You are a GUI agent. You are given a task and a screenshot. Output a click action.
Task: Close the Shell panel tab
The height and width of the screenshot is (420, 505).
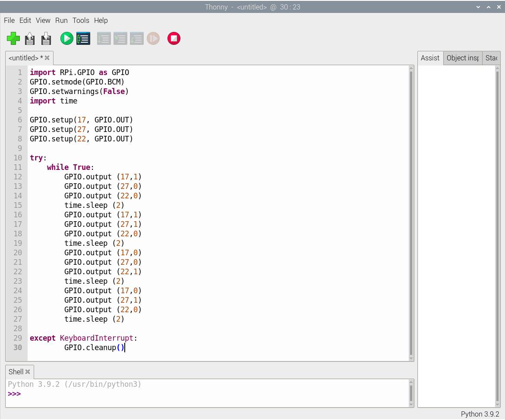(28, 372)
